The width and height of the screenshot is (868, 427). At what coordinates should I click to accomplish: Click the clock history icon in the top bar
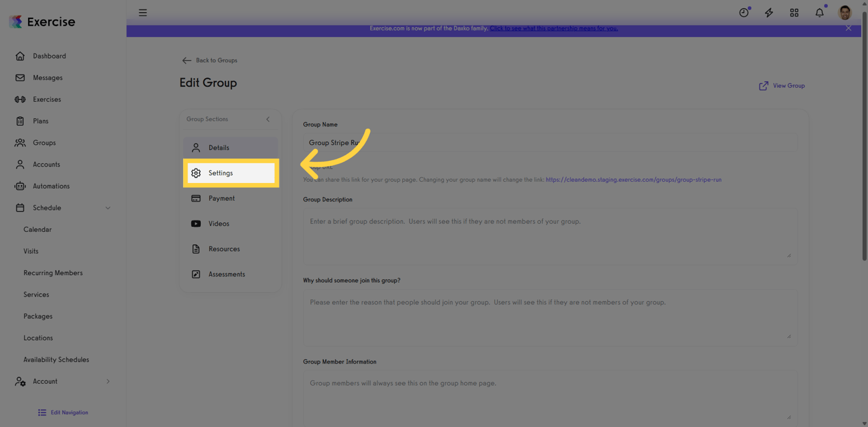(x=743, y=12)
